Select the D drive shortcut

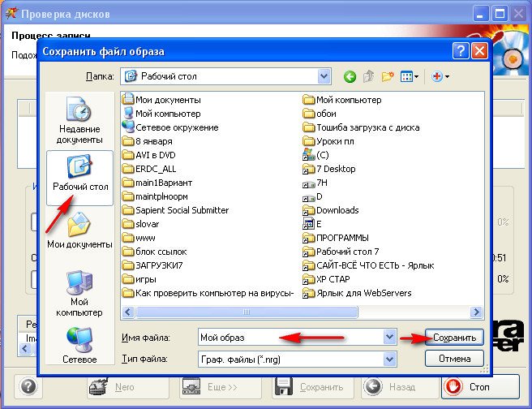tap(312, 196)
